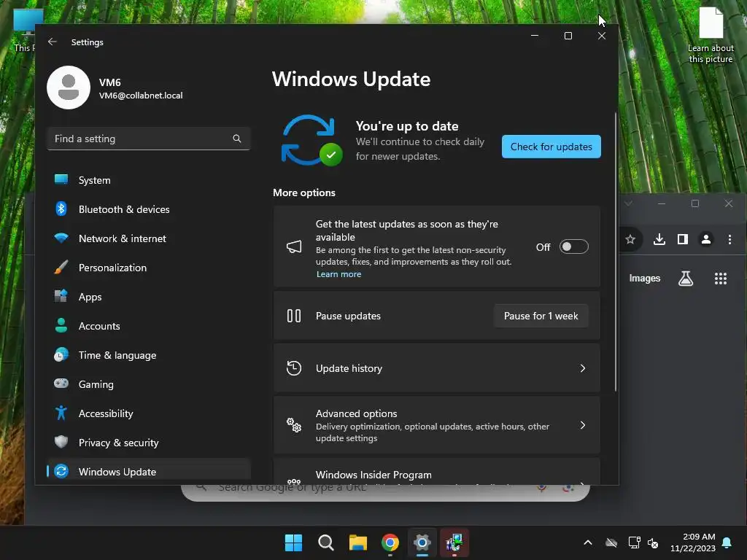Open Google Chrome from the taskbar
Viewport: 747px width, 560px height.
[390, 542]
